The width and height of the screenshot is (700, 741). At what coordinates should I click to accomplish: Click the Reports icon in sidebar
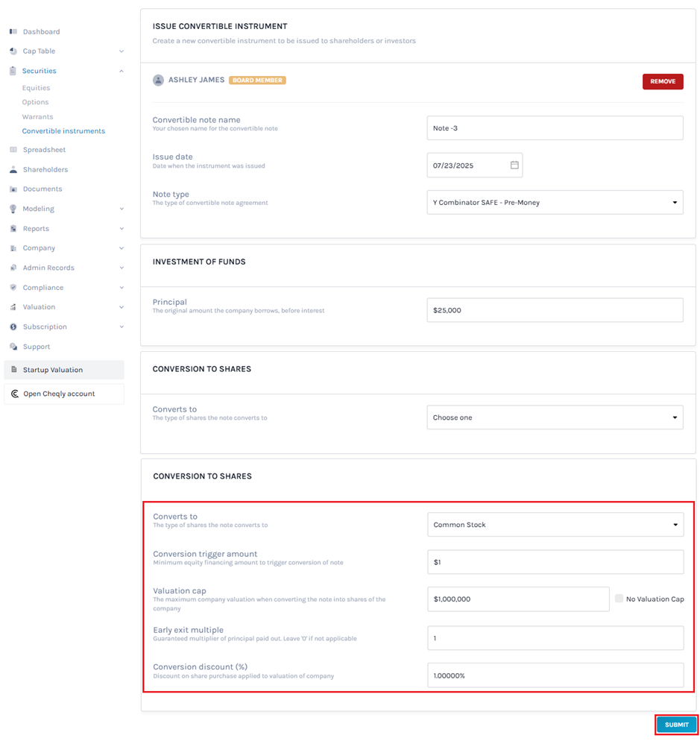click(13, 229)
